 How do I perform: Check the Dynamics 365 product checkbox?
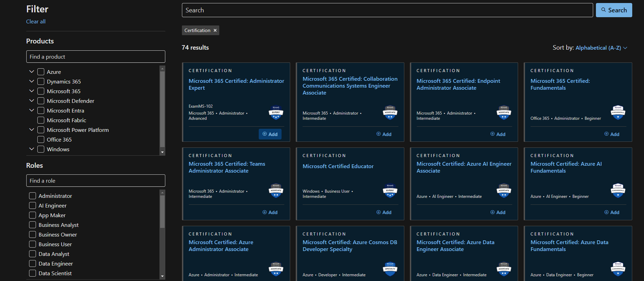pyautogui.click(x=41, y=82)
